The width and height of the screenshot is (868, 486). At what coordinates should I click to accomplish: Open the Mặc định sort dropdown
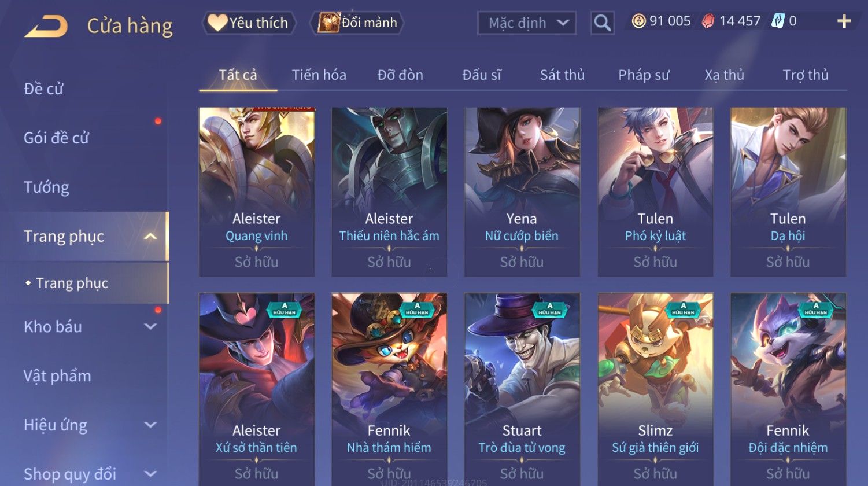click(x=526, y=23)
